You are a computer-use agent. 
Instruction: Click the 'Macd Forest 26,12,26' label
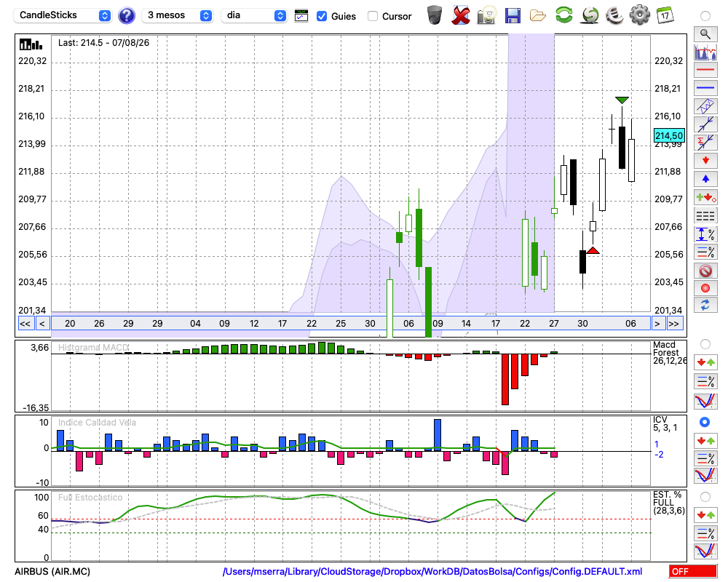tap(670, 353)
